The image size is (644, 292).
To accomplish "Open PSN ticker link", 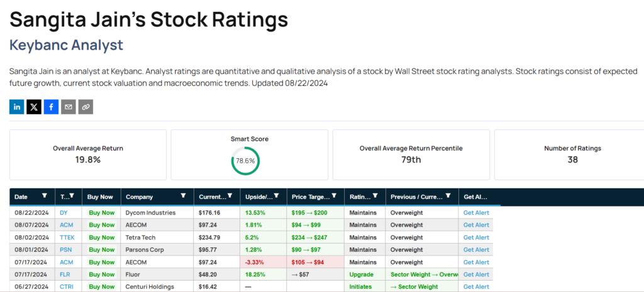I will pos(65,250).
